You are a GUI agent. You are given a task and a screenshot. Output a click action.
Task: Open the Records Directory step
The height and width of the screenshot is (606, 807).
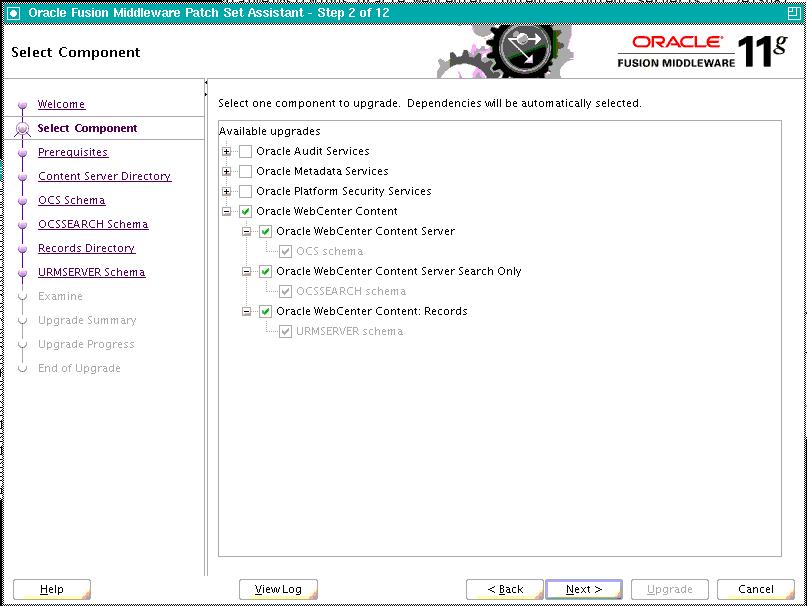tap(86, 248)
